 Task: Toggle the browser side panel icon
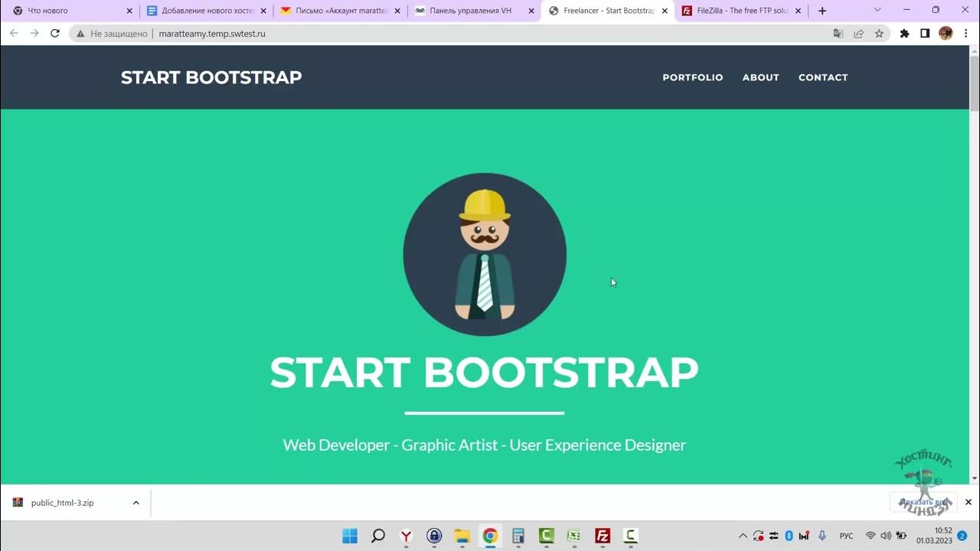click(925, 34)
